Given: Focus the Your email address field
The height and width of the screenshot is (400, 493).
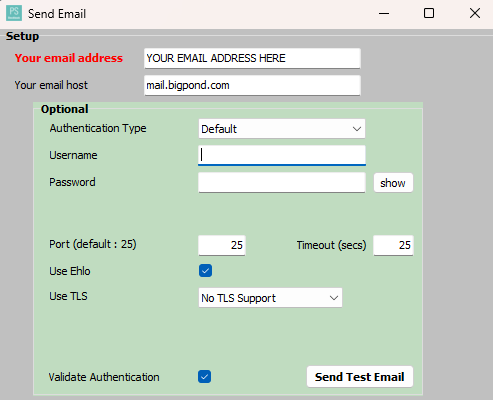Looking at the screenshot, I should coord(252,58).
